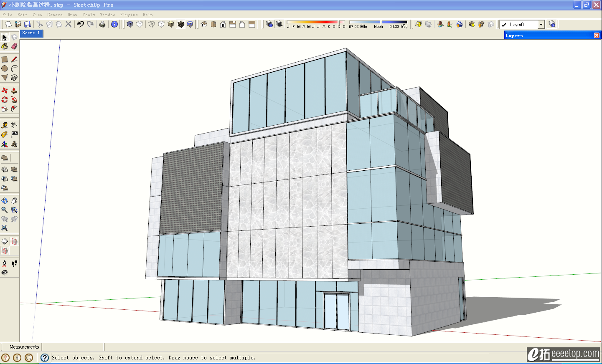Activate the Scale tool
The image size is (602, 364).
5,109
